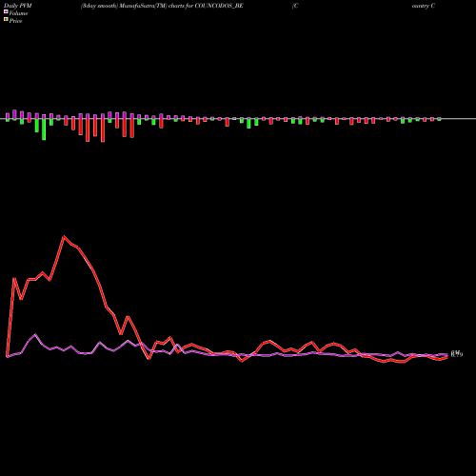Click the Daily PVM title text

(x=18, y=6)
